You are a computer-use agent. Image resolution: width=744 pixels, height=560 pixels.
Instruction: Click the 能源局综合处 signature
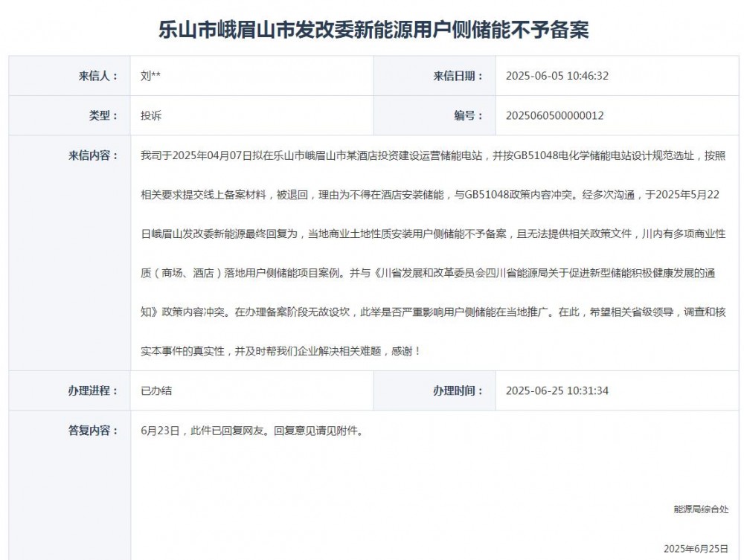[x=701, y=509]
